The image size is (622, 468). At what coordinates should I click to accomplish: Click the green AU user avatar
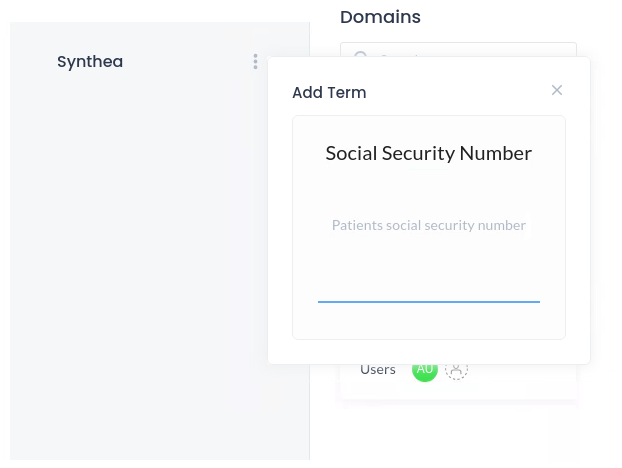pos(425,370)
